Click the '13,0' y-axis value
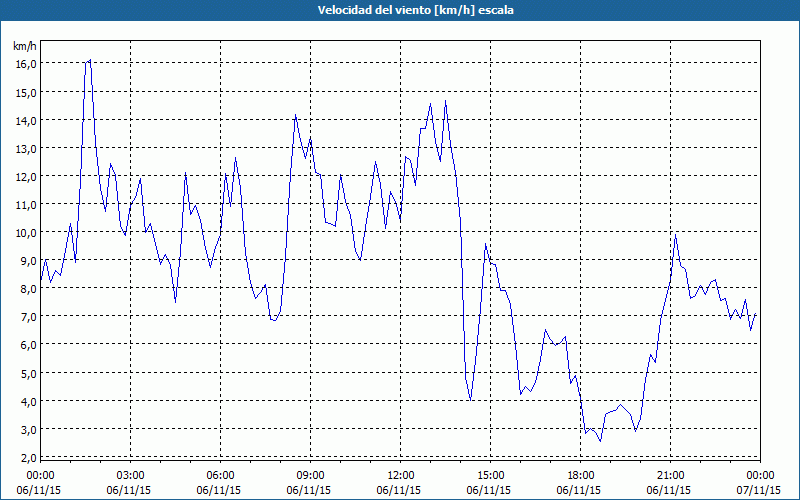 [x=26, y=148]
